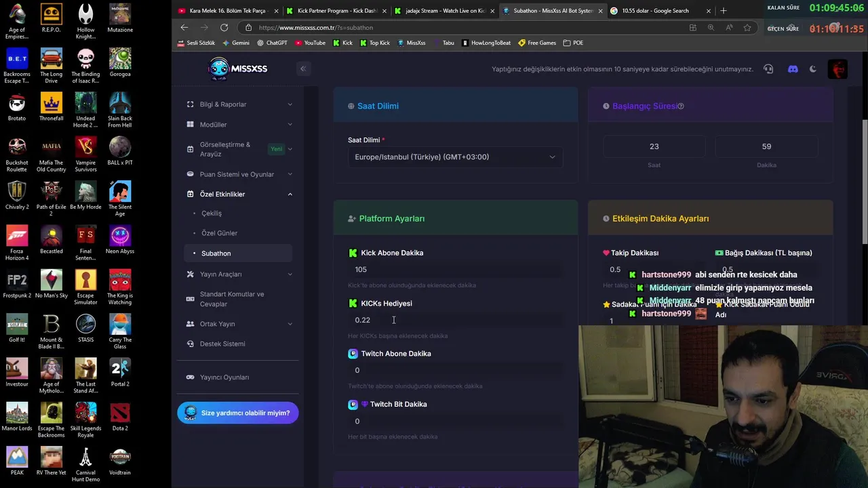Open R.E.P.O. desktop shortcut
868x488 pixels.
(x=51, y=18)
